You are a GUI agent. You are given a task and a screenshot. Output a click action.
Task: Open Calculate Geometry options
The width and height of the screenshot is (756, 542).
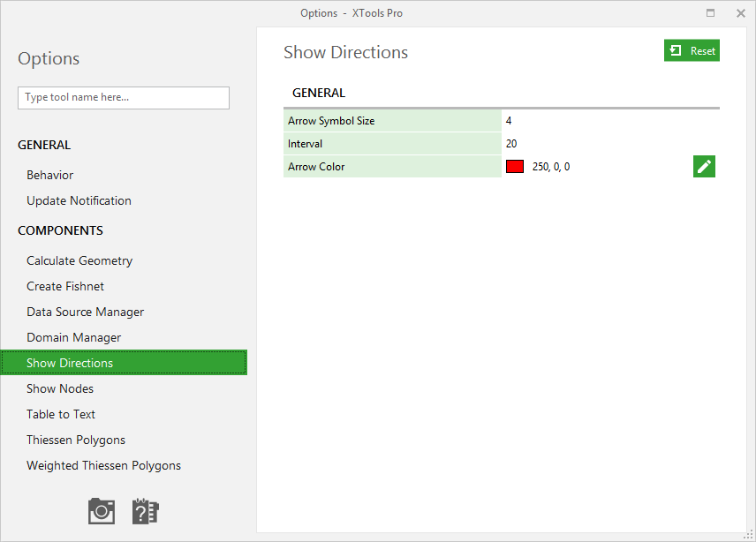(x=79, y=260)
